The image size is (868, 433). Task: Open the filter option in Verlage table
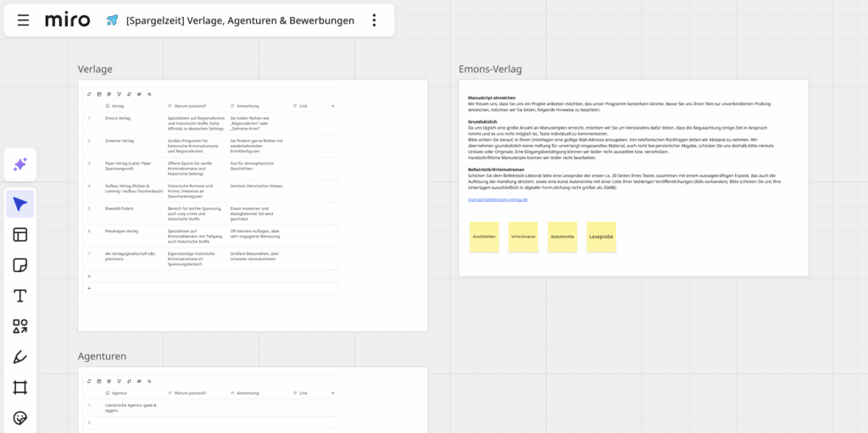coord(119,94)
